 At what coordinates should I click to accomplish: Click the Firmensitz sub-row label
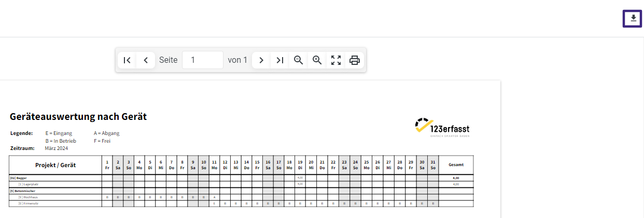pos(29,204)
